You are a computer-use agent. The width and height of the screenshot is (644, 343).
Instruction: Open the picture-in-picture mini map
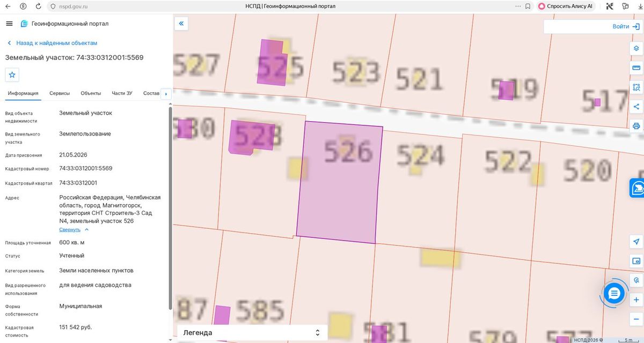pyautogui.click(x=636, y=261)
